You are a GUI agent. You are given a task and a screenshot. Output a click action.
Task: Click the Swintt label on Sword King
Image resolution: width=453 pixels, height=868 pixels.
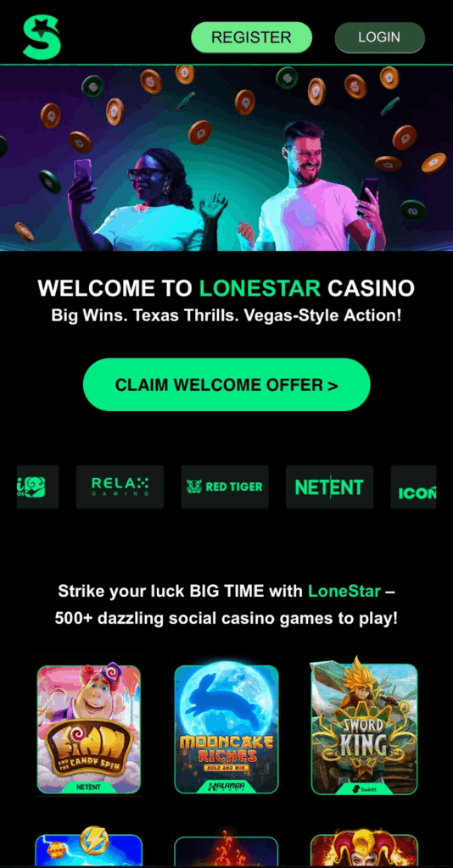364,787
